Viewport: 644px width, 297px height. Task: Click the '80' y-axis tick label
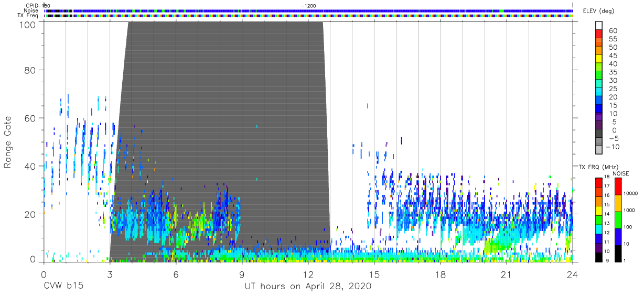click(30, 70)
